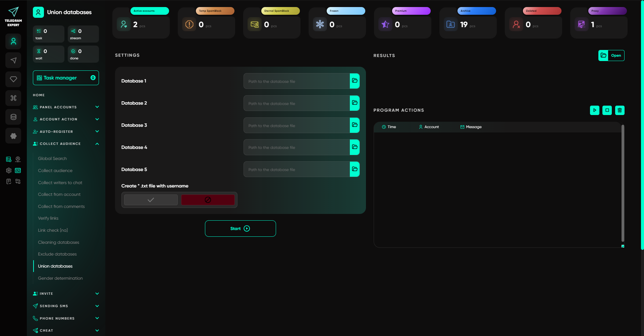Open the results folder

pyautogui.click(x=611, y=55)
